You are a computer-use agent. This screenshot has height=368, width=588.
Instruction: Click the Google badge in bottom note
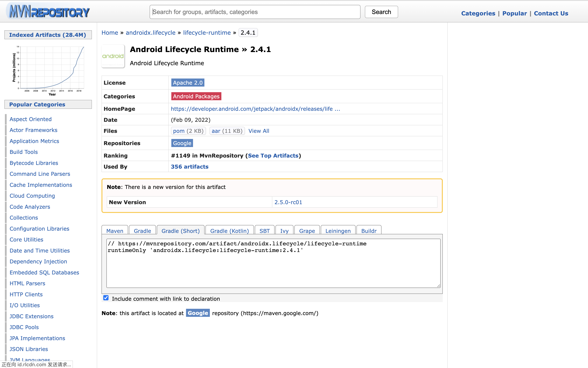pos(198,313)
